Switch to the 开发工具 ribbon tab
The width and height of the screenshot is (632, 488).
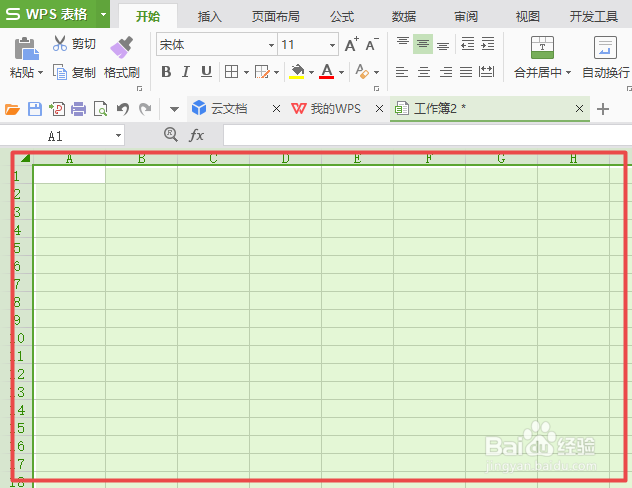[x=593, y=17]
